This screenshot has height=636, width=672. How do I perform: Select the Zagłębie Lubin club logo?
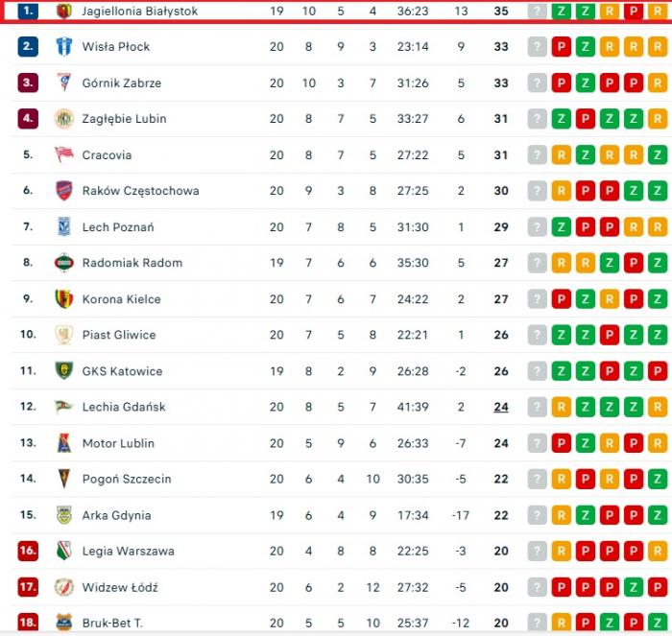tap(63, 119)
